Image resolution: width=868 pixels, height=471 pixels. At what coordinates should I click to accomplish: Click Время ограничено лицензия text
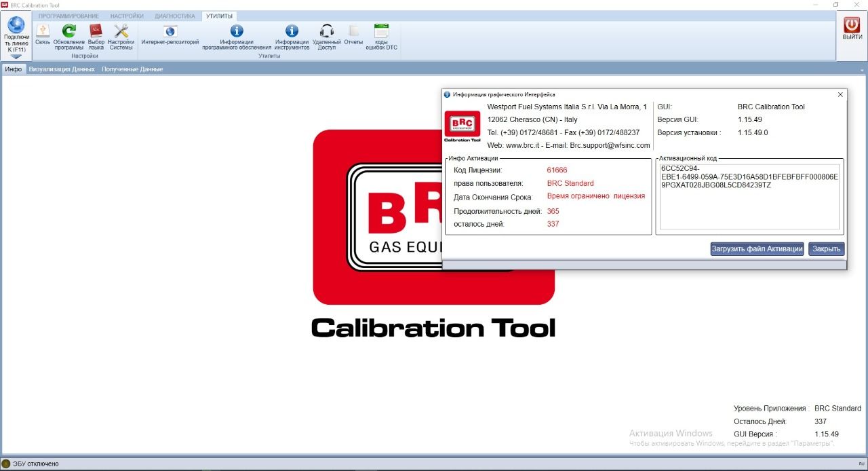[596, 196]
